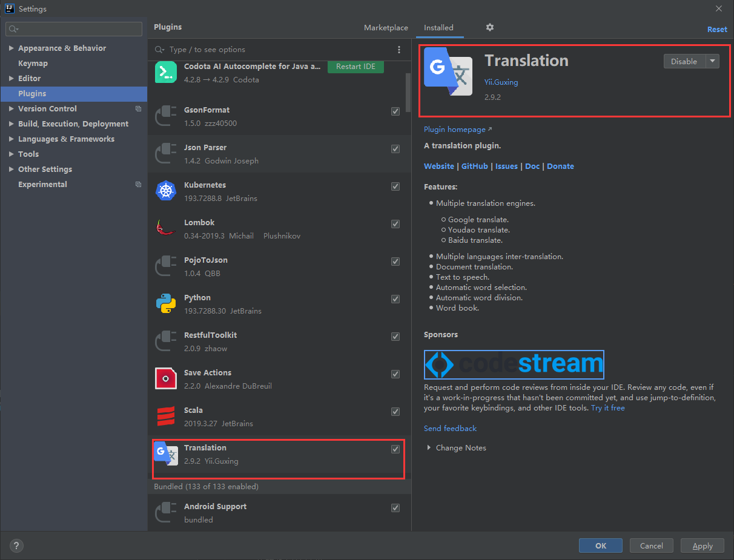This screenshot has height=560, width=734.
Task: Click the Disable plugin button
Action: [684, 61]
